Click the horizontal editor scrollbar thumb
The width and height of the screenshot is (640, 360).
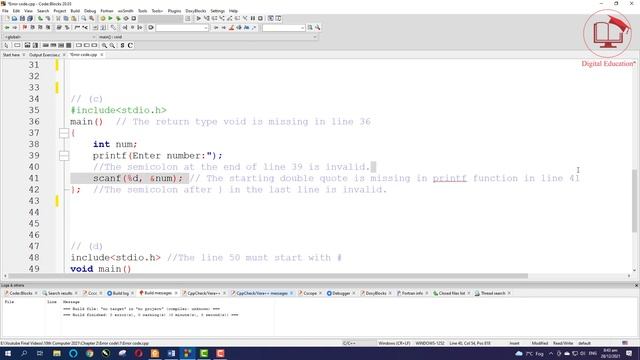pos(268,276)
